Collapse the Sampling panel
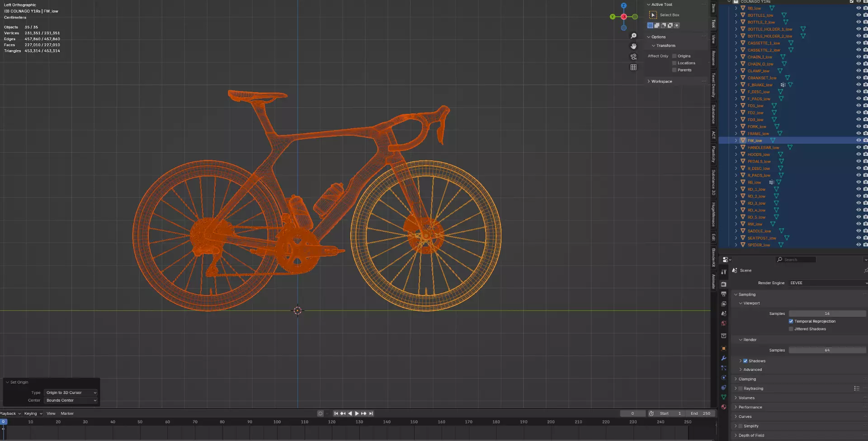 747,295
